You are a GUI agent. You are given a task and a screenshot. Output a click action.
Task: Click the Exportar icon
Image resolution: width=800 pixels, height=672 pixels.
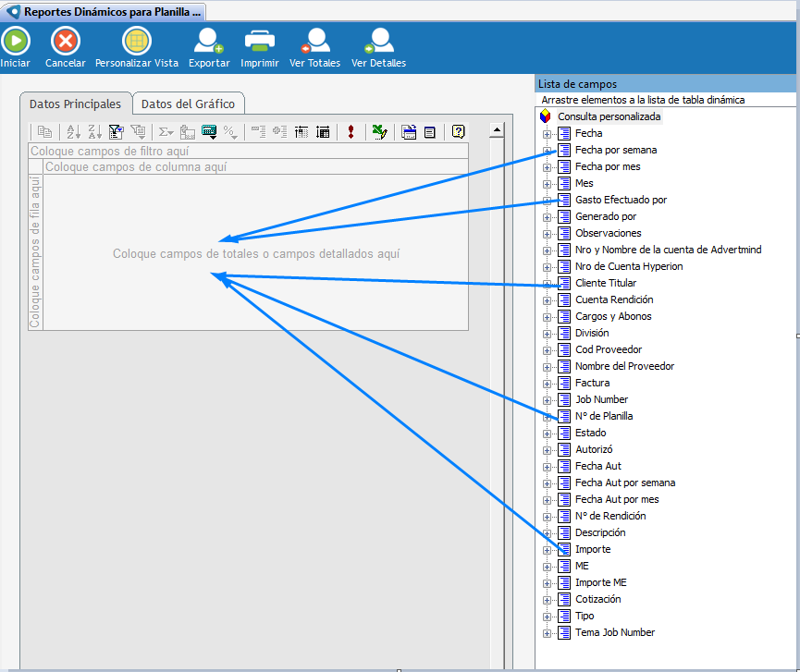(208, 42)
